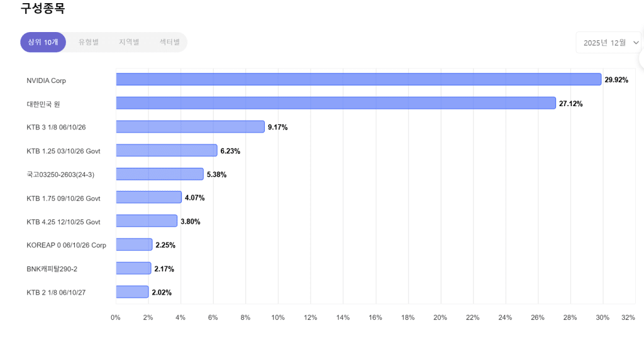Select the KTB 3 1/8 06/10/26 bar
Viewport: 644px width, 343px height.
tap(190, 127)
